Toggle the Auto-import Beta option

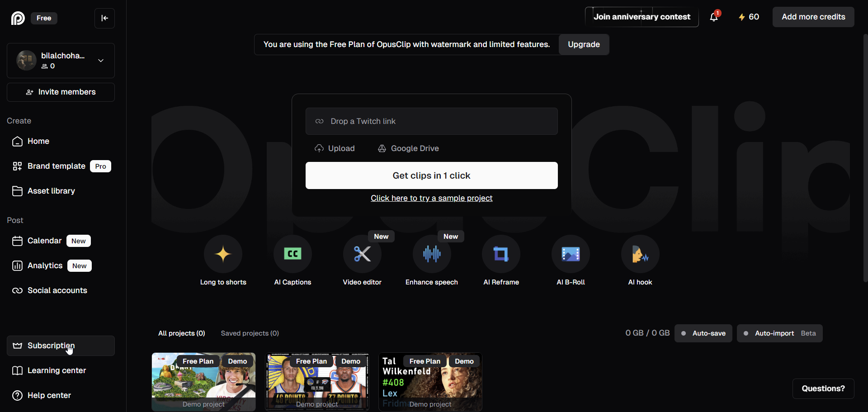tap(779, 333)
